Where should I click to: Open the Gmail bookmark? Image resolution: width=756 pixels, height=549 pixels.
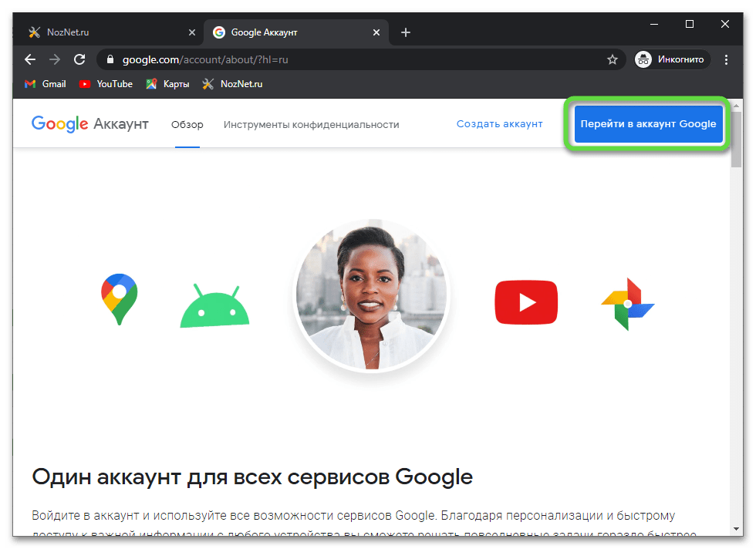click(x=45, y=84)
